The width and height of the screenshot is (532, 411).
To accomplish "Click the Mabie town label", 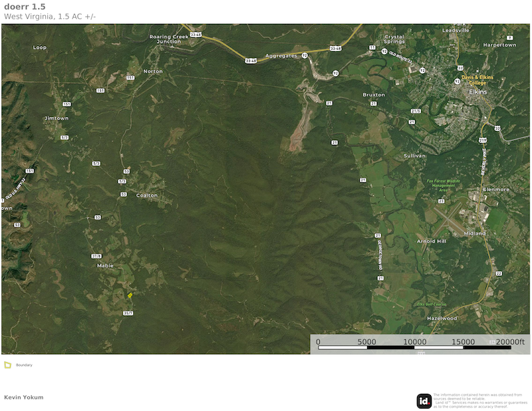I will tap(105, 266).
